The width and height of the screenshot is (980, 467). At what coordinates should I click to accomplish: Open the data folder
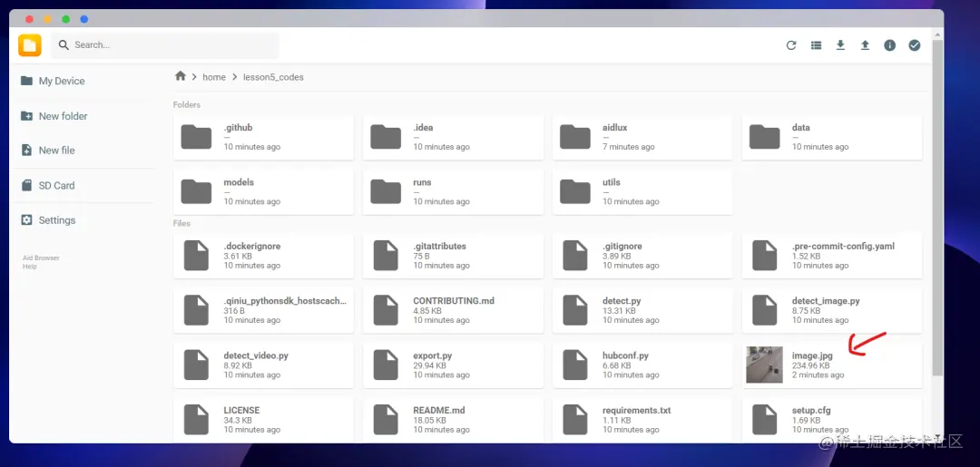click(832, 137)
